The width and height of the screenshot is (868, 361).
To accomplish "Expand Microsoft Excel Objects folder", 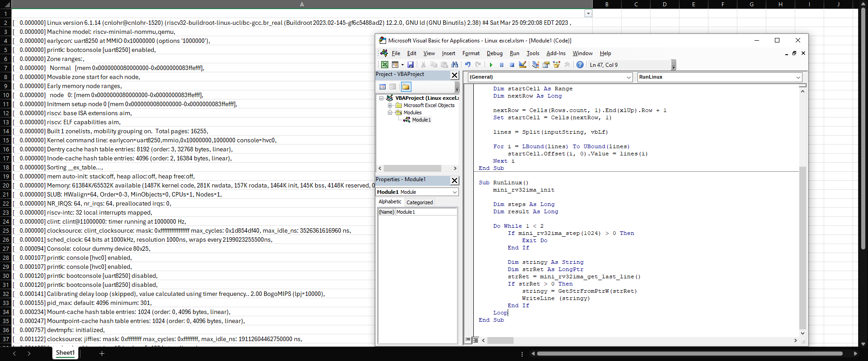I will tap(390, 105).
